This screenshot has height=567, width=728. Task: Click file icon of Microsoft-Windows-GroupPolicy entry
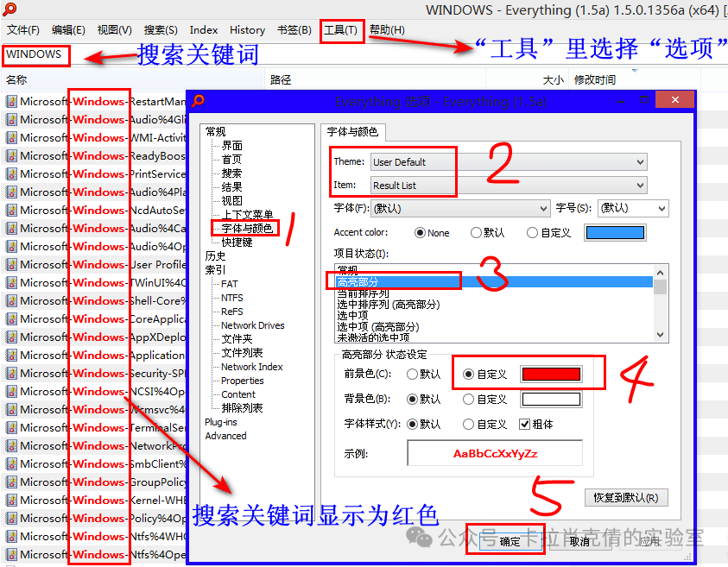coord(12,482)
